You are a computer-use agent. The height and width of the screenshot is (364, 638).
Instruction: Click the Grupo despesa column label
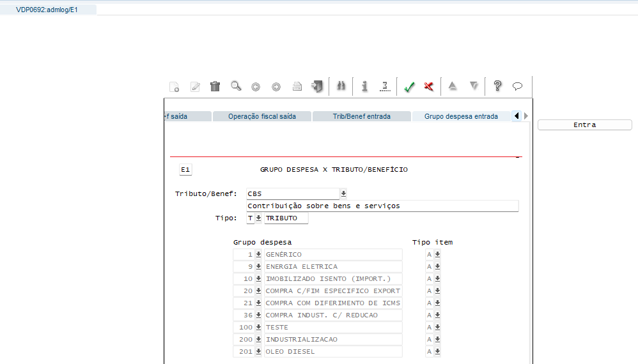263,242
